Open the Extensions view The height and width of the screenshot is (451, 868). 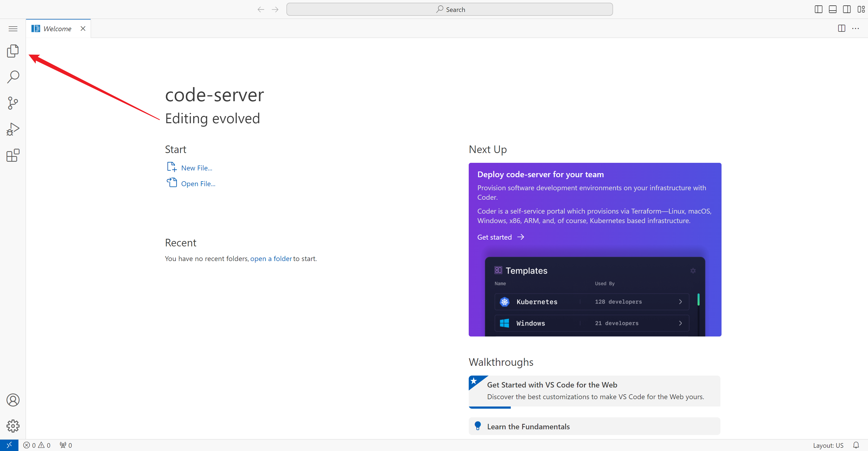[13, 155]
